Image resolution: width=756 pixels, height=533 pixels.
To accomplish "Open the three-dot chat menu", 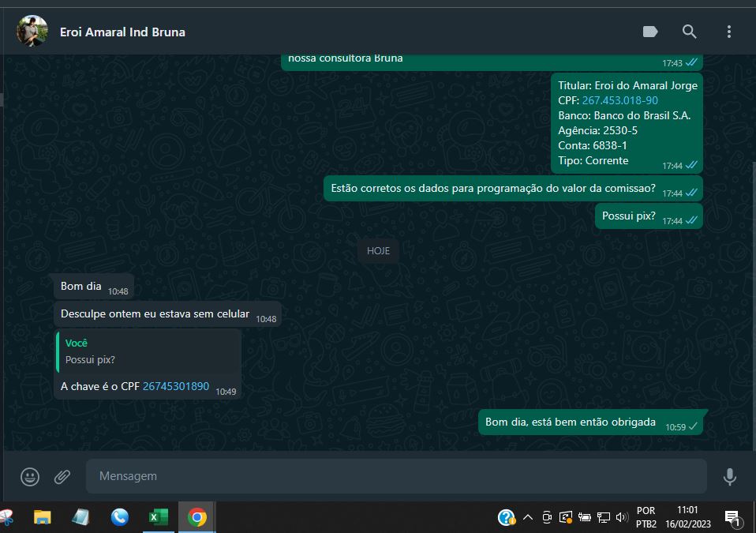I will tap(728, 32).
